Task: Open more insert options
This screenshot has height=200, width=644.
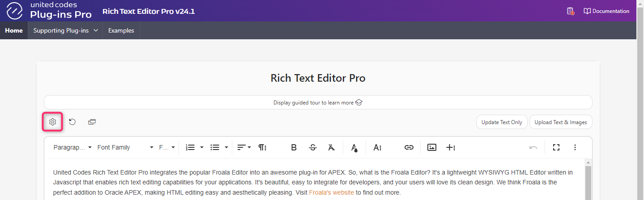Action: 451,147
